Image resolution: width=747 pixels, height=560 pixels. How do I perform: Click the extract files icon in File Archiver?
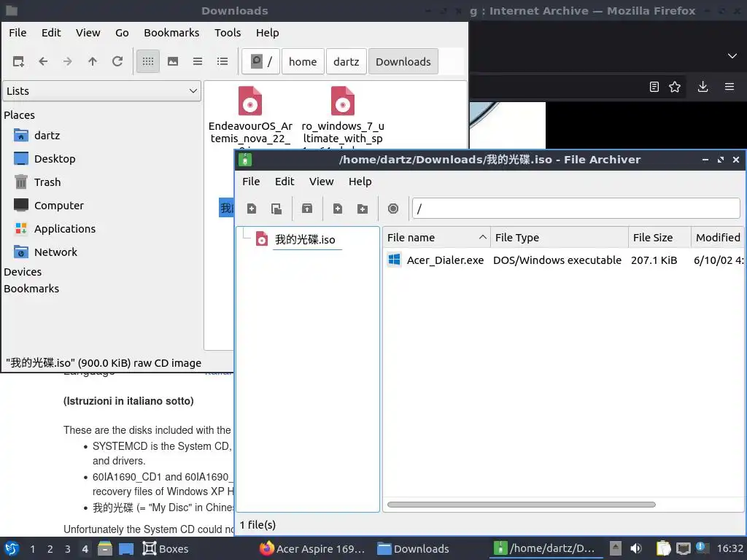[x=307, y=209]
